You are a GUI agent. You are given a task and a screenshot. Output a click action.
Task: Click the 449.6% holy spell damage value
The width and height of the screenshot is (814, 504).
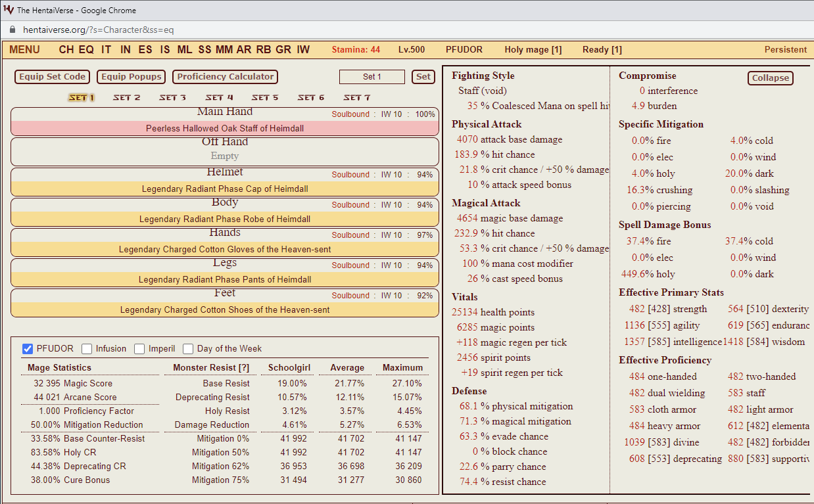coord(648,274)
